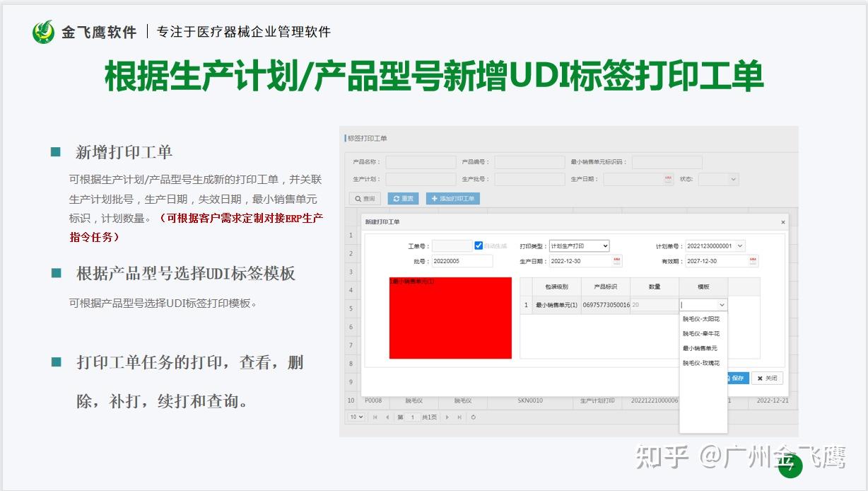Click the 关闭 button in dialog

767,378
